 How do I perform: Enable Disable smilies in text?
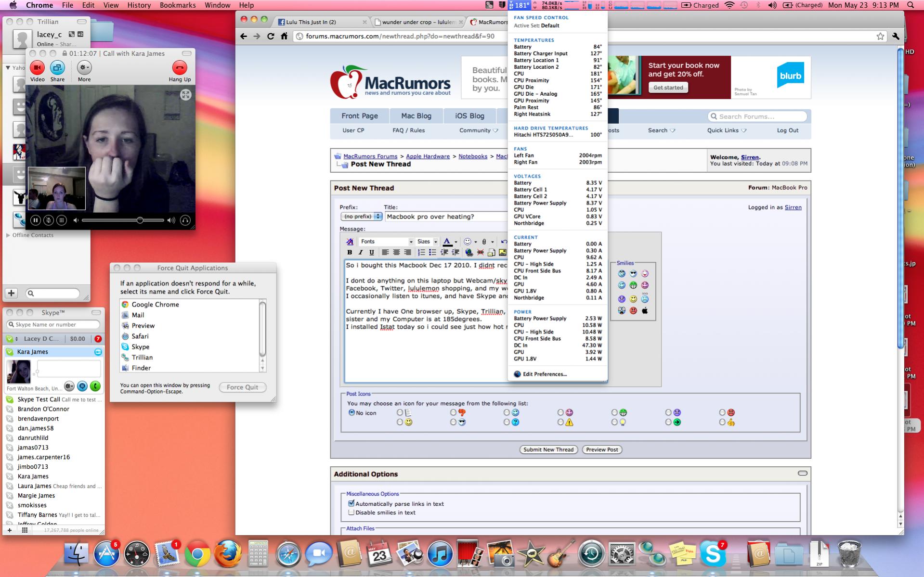[x=351, y=513]
